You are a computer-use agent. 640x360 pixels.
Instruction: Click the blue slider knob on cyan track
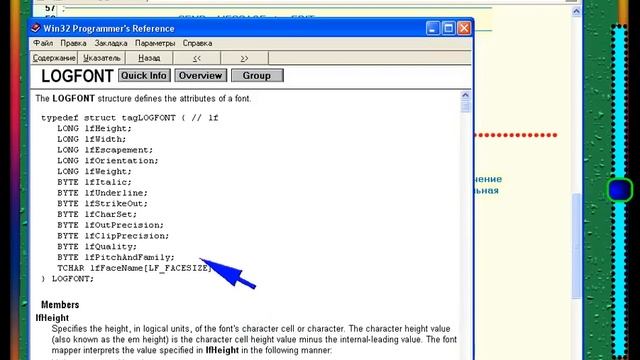tap(620, 190)
